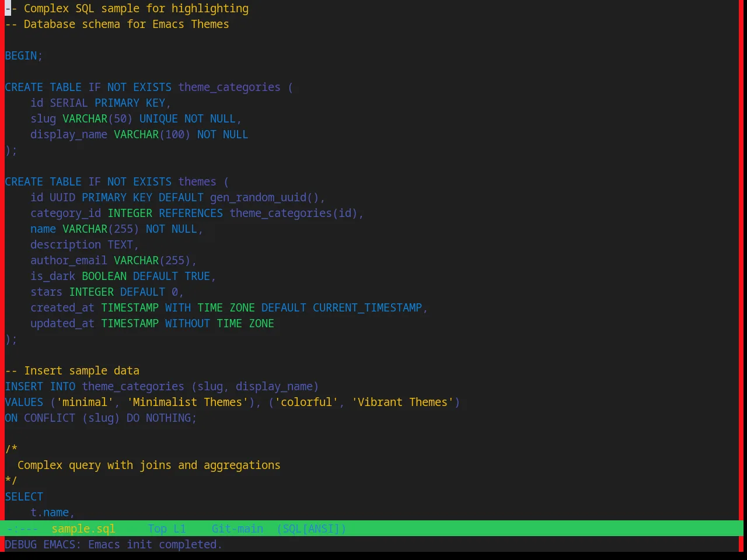Click the 'WITHOUT' keyword on updated_at line
747x560 pixels.
(x=187, y=324)
